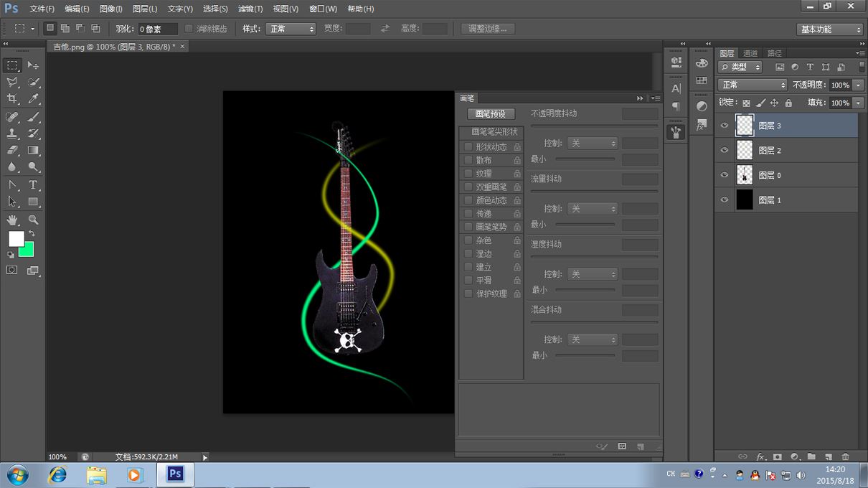Enable 形状动态 checkbox in Brush panel

(x=468, y=147)
